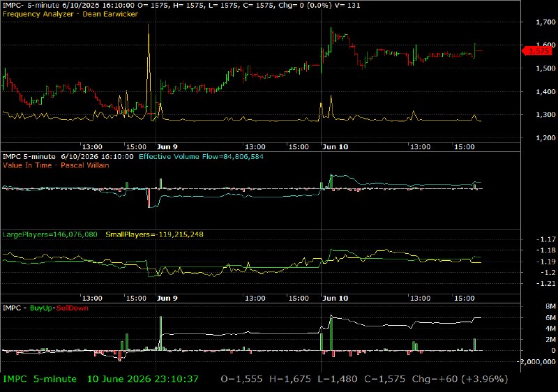Click the 1,700 price axis label

(x=545, y=22)
